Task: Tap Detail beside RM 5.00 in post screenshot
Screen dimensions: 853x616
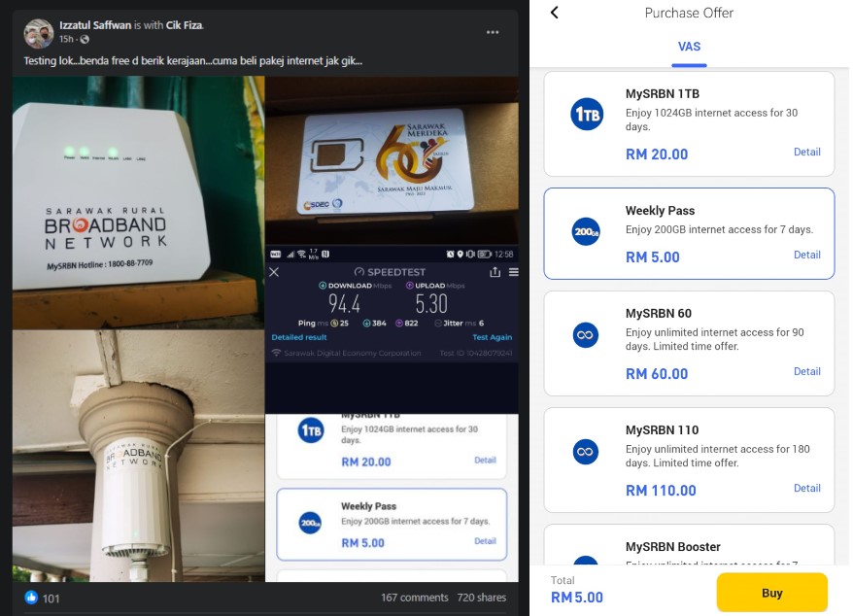Action: [x=485, y=541]
